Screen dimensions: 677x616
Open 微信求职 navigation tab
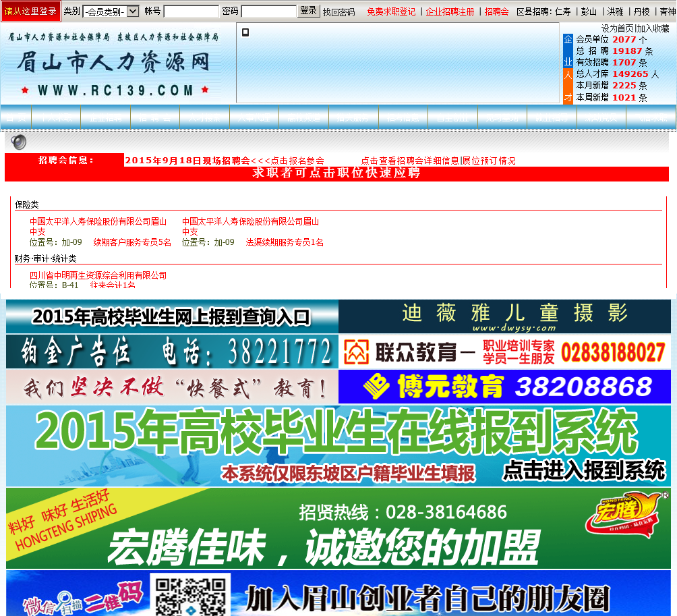651,117
